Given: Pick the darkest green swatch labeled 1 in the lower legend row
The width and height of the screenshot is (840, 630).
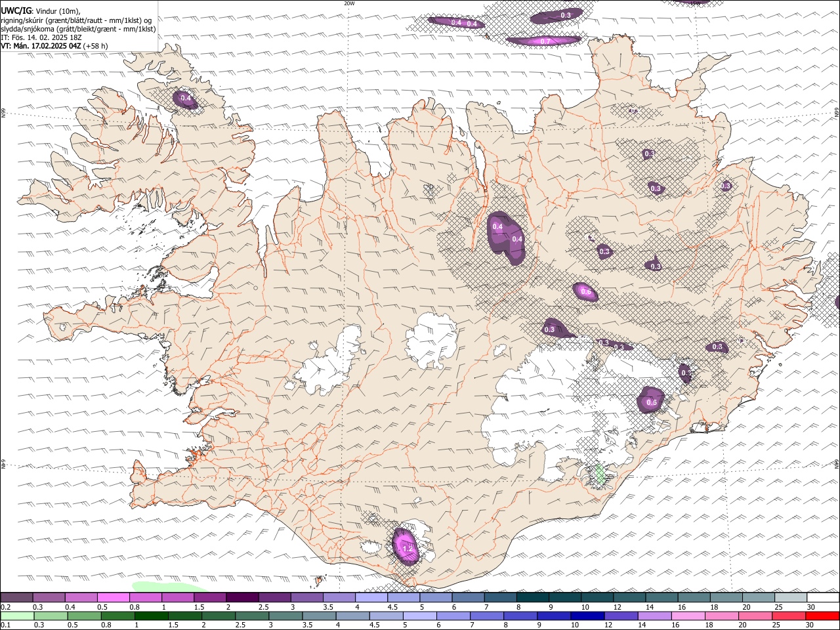Looking at the screenshot, I should pyautogui.click(x=152, y=616).
